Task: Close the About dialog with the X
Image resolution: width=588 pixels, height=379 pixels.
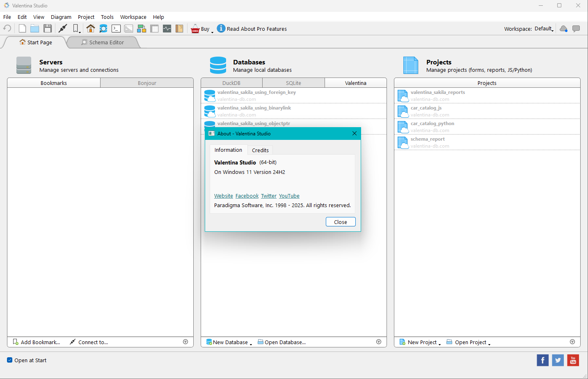Action: tap(355, 133)
